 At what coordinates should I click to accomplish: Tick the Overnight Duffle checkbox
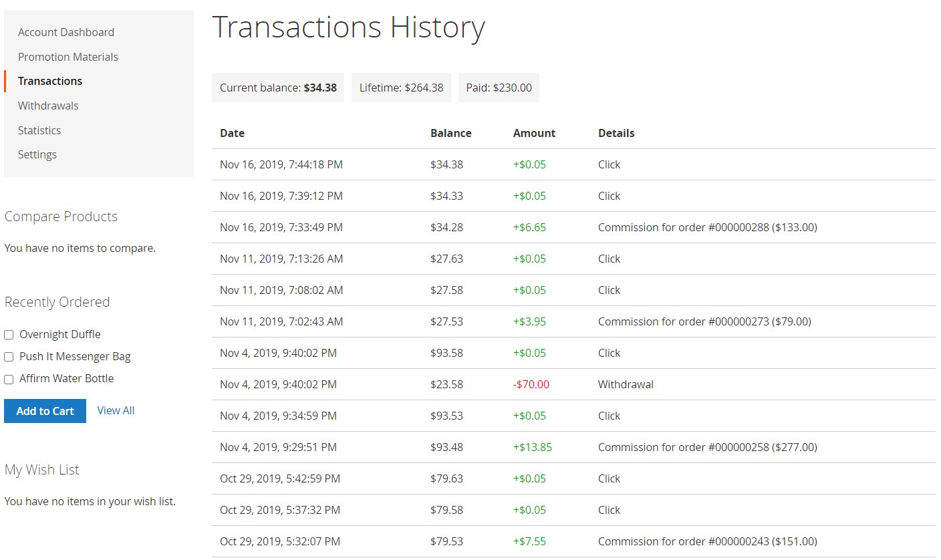coord(9,335)
